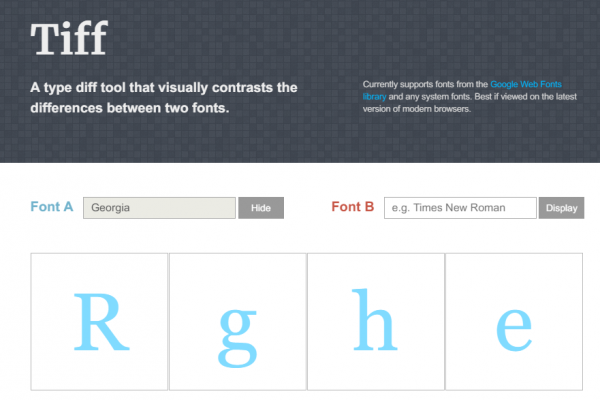The width and height of the screenshot is (600, 400).
Task: Select the lowercase g glyph tile
Action: pyautogui.click(x=238, y=322)
